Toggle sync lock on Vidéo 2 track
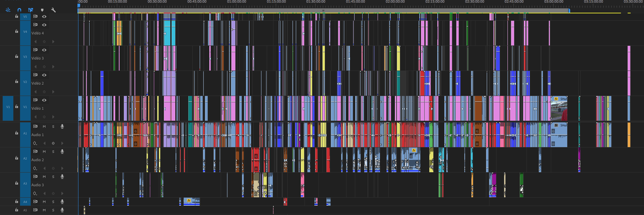The height and width of the screenshot is (215, 644). (35, 75)
